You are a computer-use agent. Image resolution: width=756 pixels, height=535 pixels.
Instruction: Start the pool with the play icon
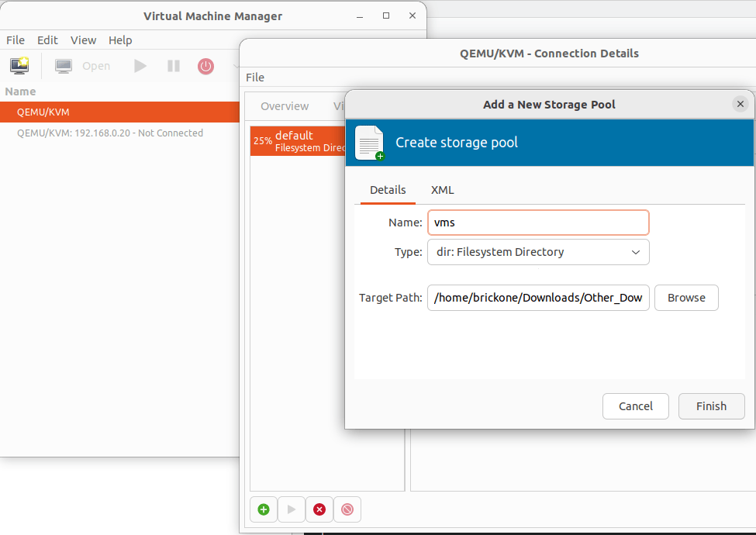292,509
